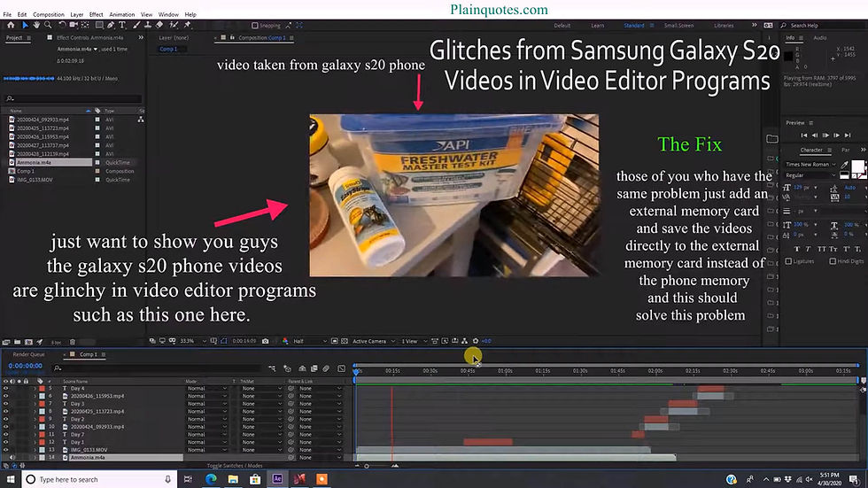Screen dimensions: 868x488
Task: Open Microsoft Edge from taskbar
Action: click(211, 479)
